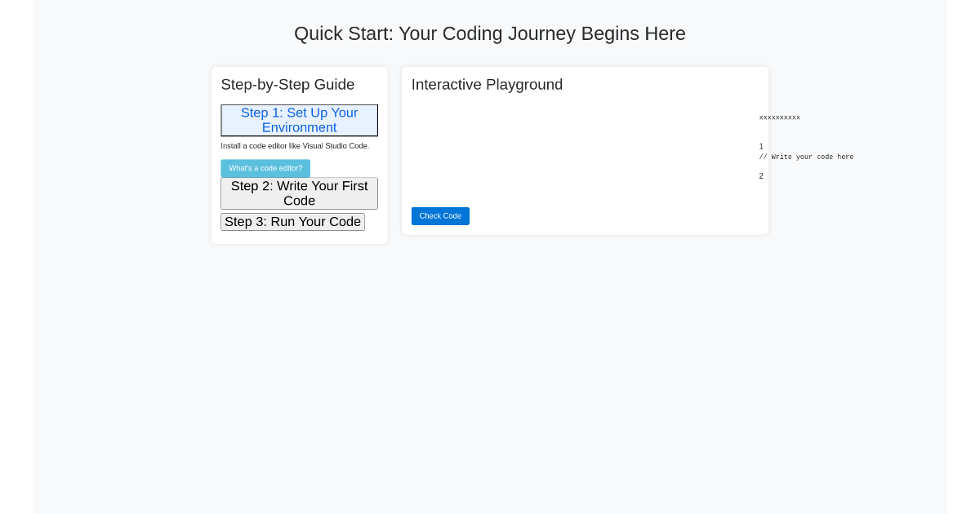Click the Quick Start page title
Screen dimensions: 980x514
[489, 33]
